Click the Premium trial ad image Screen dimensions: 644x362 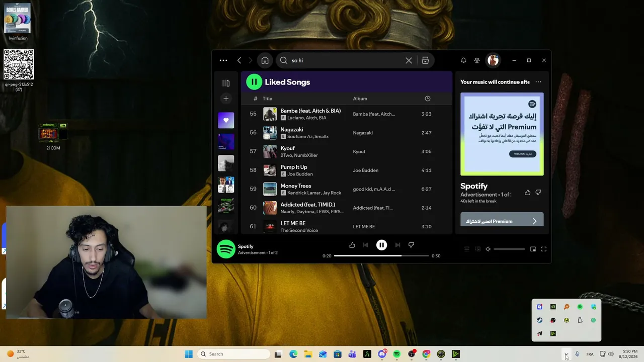[502, 134]
